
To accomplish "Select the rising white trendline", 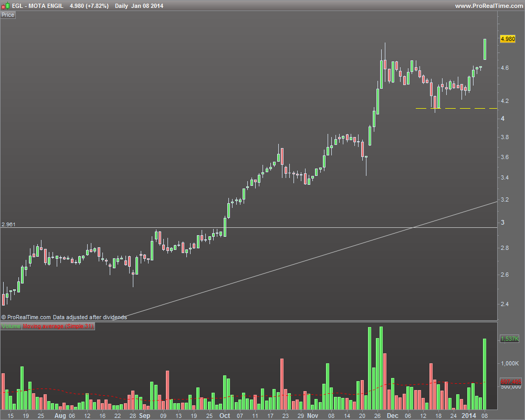I will 304,260.
